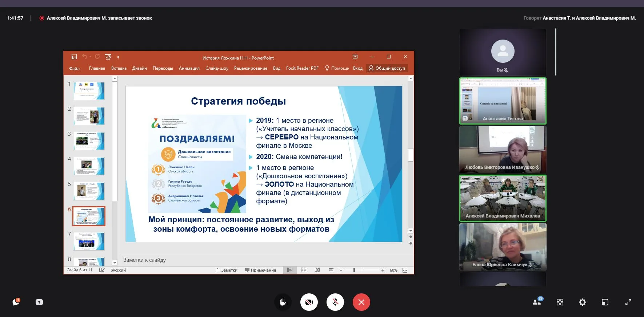Enter fullscreen with the expand arrows icon
This screenshot has width=644, height=317.
(x=628, y=302)
